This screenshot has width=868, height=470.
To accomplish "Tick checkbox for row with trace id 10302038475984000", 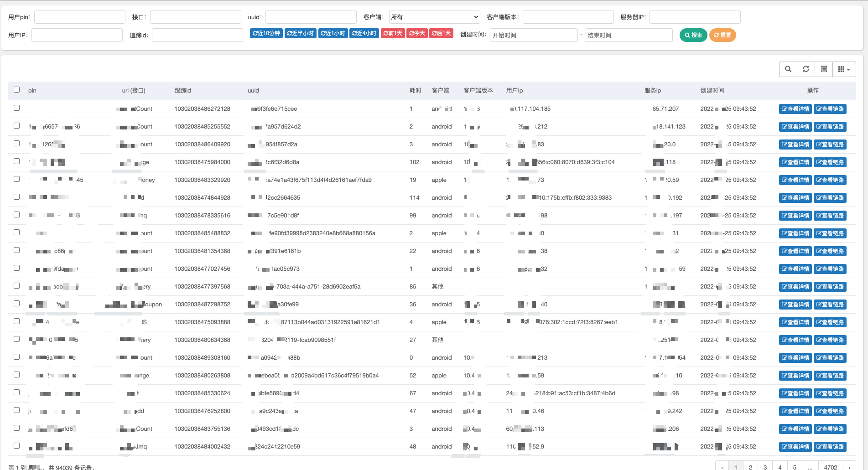I will tap(17, 161).
